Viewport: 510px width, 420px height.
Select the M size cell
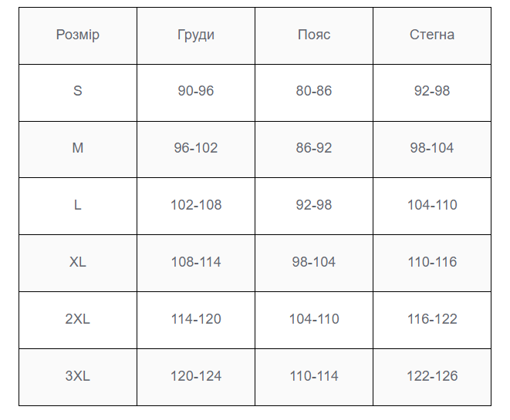pos(78,150)
